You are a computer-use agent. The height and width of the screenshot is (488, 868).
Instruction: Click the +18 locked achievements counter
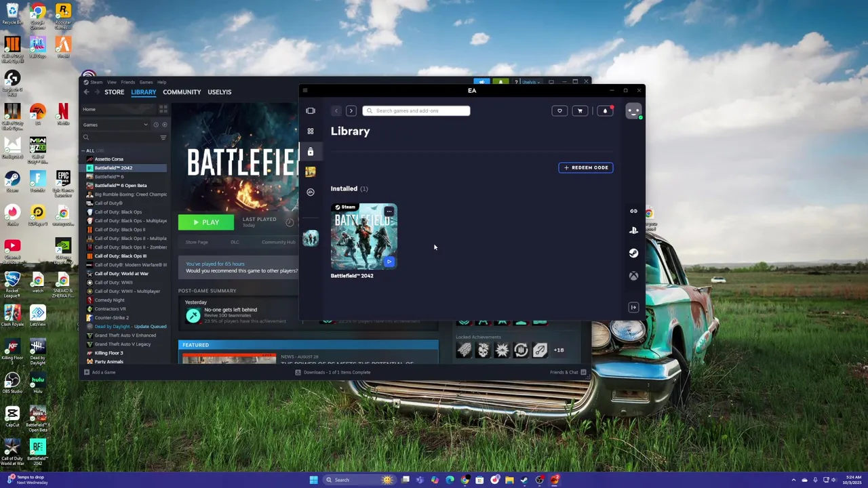tap(559, 350)
